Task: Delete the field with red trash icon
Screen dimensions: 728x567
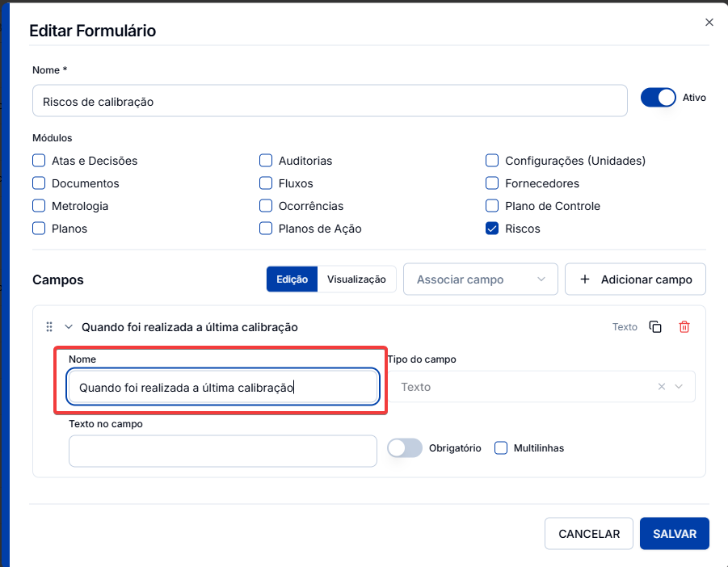Action: click(684, 327)
